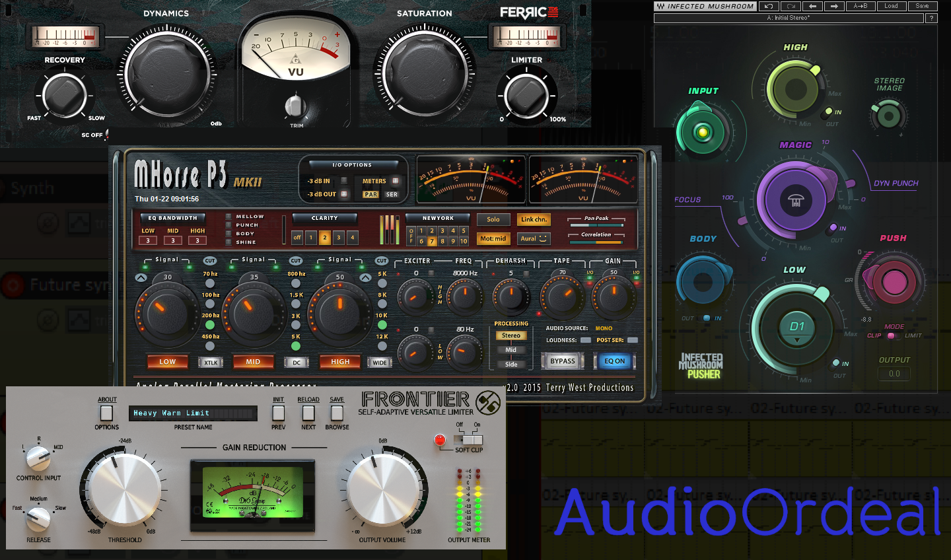The image size is (951, 560).
Task: Click the CUT button above 70 hz
Action: 210,261
